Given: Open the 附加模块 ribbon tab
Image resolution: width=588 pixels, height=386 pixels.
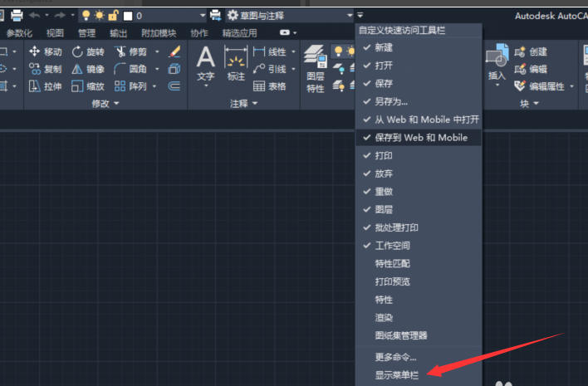Looking at the screenshot, I should tap(159, 33).
